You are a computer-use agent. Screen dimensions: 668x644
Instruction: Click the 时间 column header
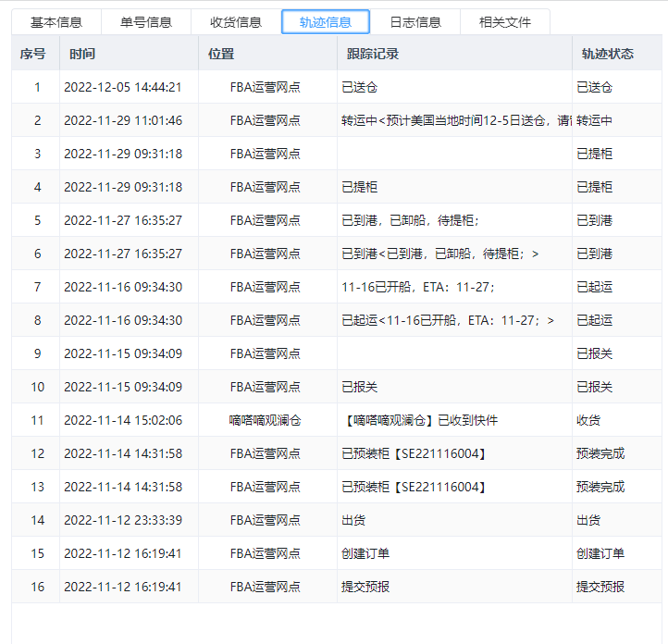point(82,54)
